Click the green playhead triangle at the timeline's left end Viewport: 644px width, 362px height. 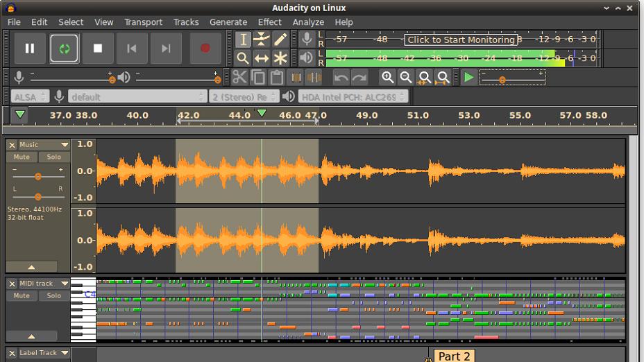point(19,115)
